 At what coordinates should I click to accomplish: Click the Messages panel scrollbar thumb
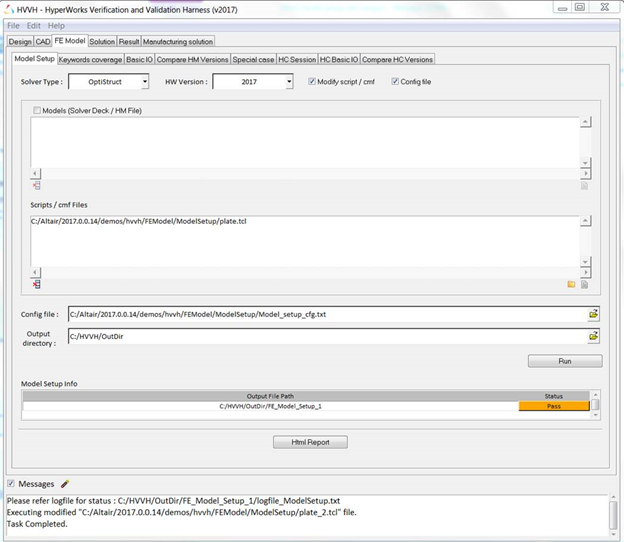pos(613,516)
